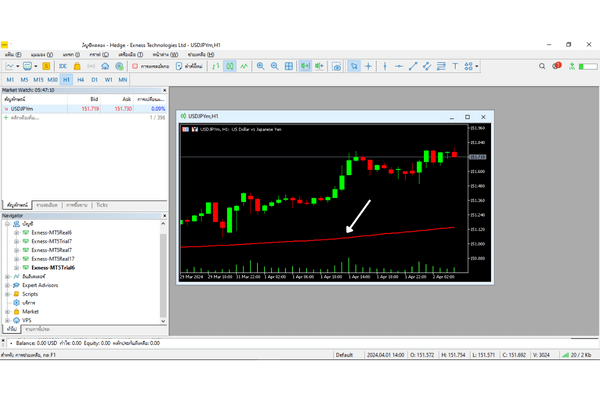Click the search magnifier in toolbar
600x400 pixels.
[x=541, y=66]
